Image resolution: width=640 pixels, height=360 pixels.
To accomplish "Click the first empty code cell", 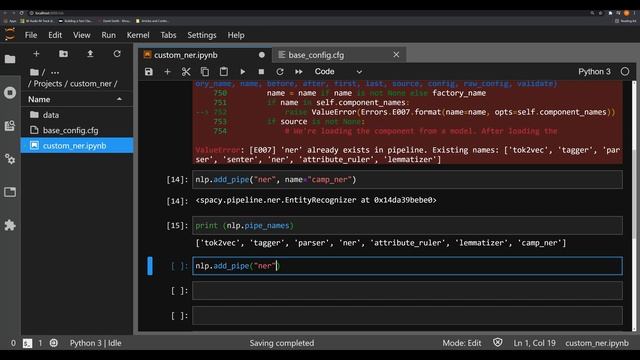I will click(x=407, y=291).
